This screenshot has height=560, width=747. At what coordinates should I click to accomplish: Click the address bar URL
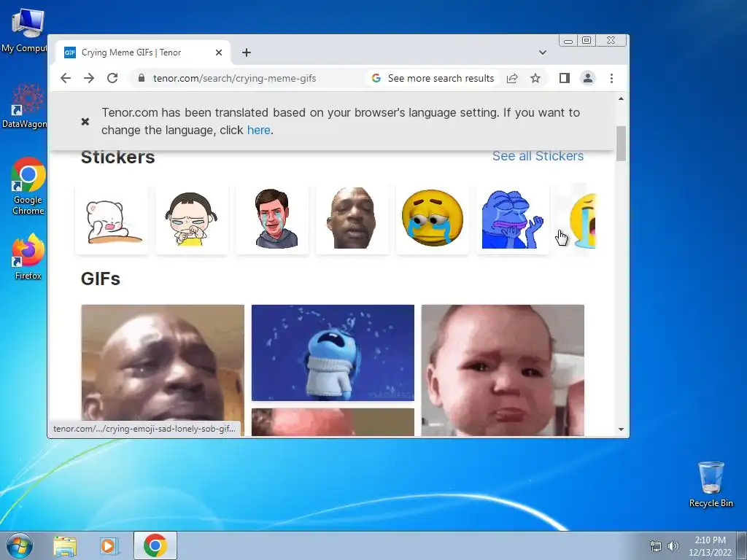tap(234, 78)
